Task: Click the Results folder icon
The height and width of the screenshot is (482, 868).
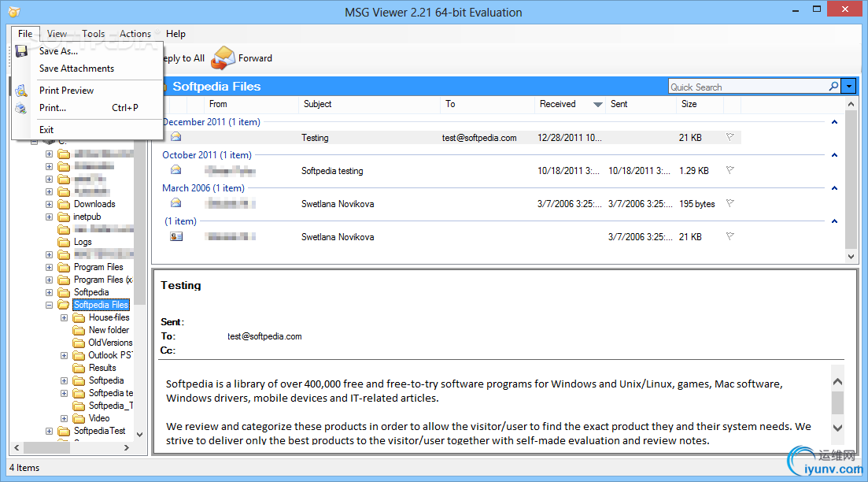Action: coord(79,368)
